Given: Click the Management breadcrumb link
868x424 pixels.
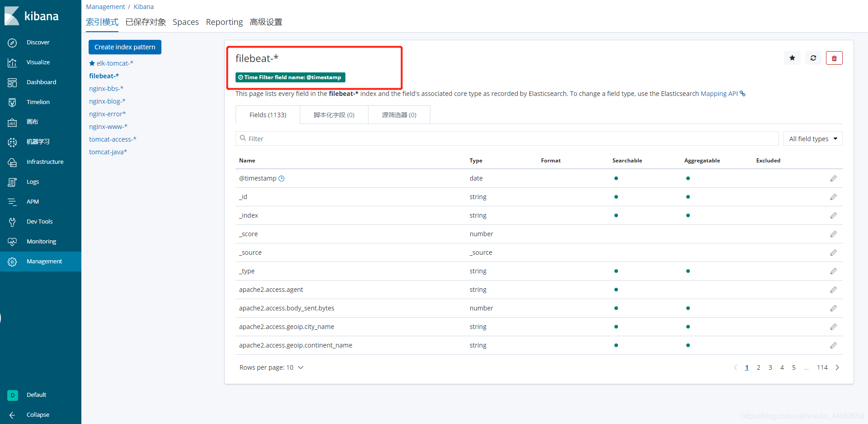Looking at the screenshot, I should point(105,7).
